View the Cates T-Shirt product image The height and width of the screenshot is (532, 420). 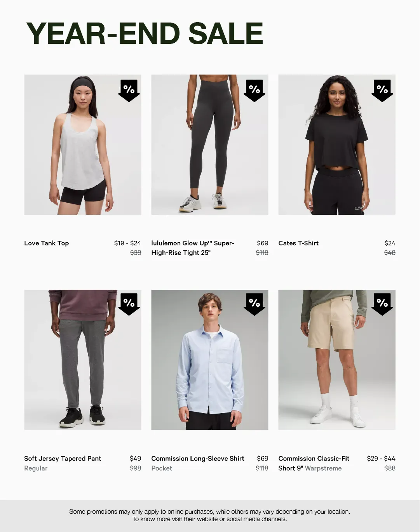(337, 144)
